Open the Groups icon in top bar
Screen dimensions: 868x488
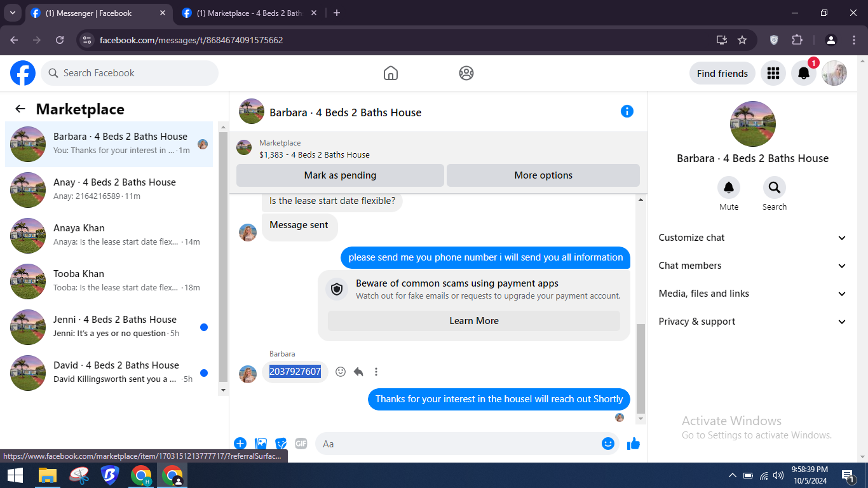(x=466, y=73)
